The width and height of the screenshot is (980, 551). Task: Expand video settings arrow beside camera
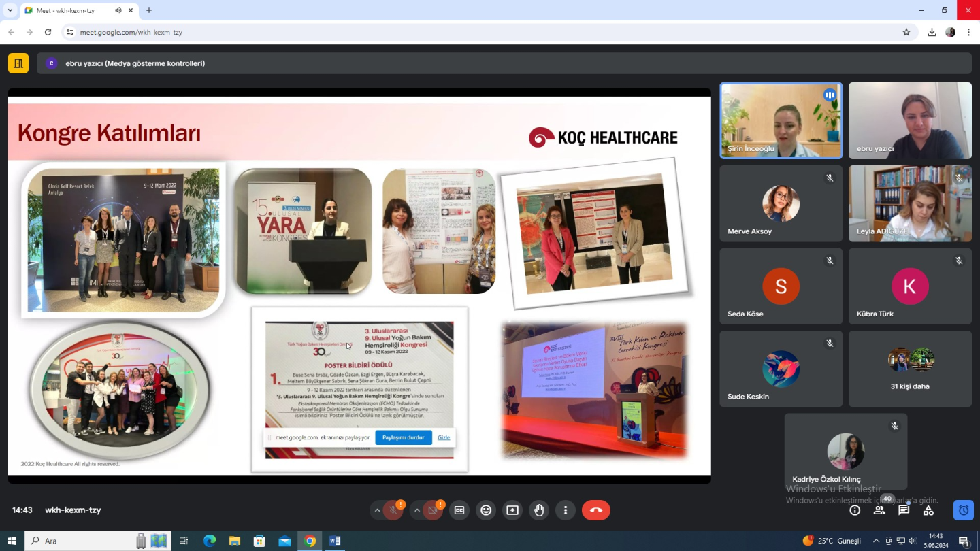tap(416, 510)
